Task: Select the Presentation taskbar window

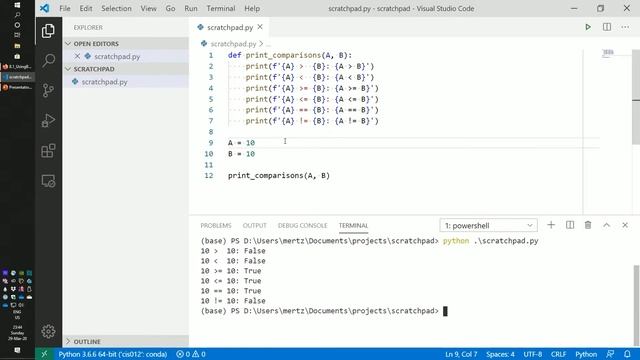Action: 17,87
